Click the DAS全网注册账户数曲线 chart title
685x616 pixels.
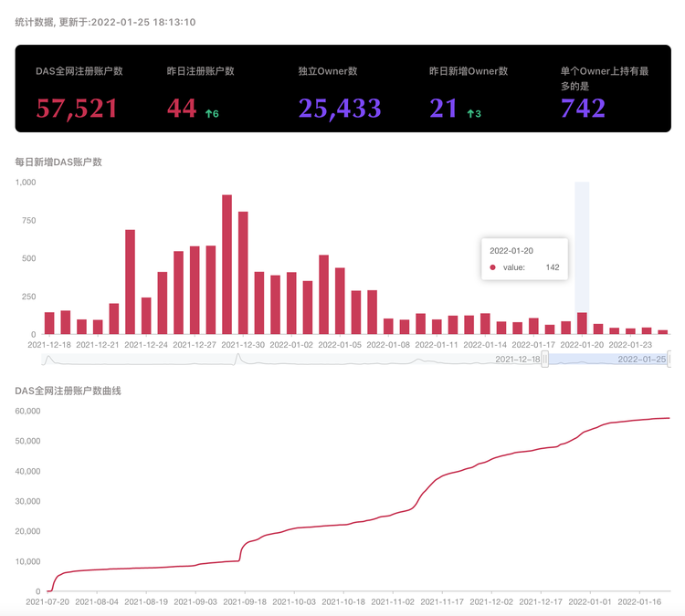click(68, 391)
